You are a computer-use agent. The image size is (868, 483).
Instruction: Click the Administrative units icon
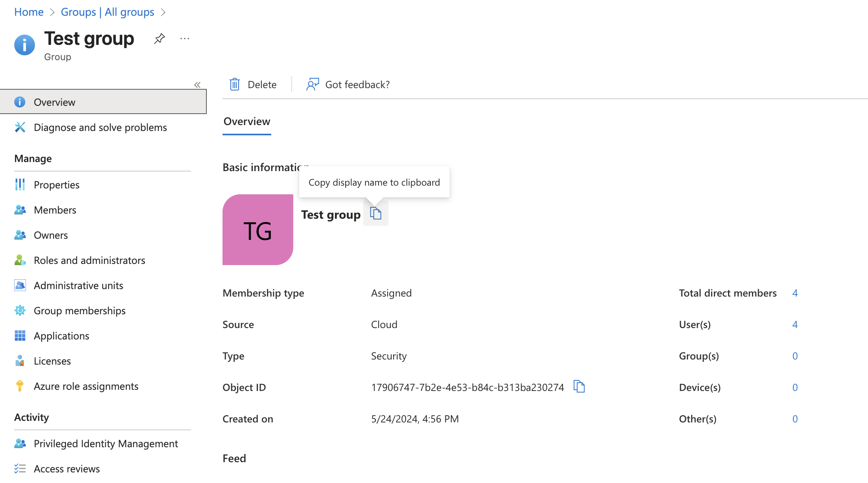(20, 285)
